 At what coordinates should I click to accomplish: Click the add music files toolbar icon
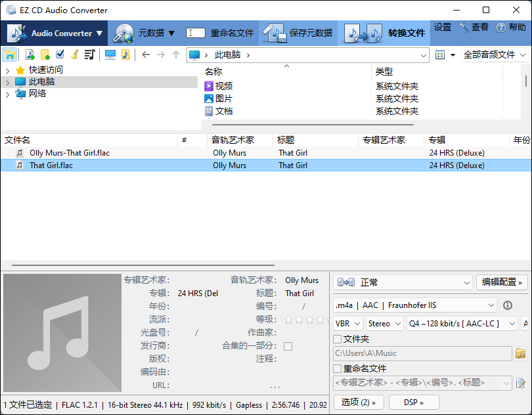click(x=29, y=55)
